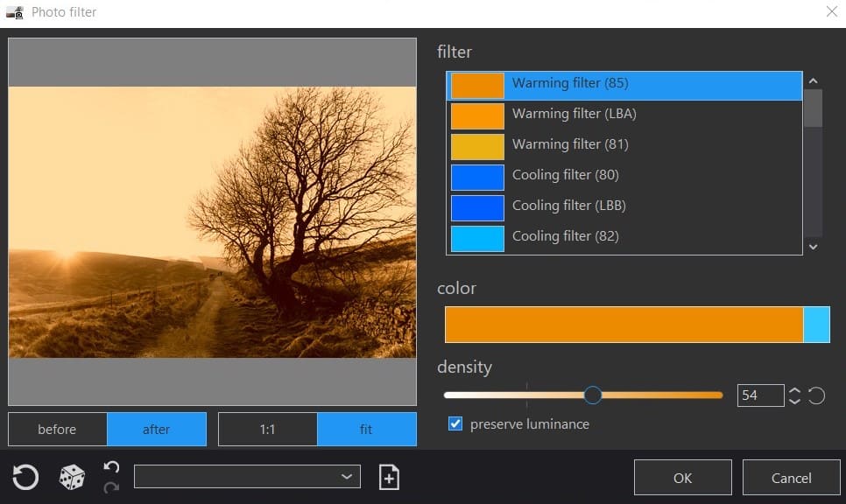Select Cooling filter (80)
This screenshot has width=846, height=504.
click(x=624, y=178)
